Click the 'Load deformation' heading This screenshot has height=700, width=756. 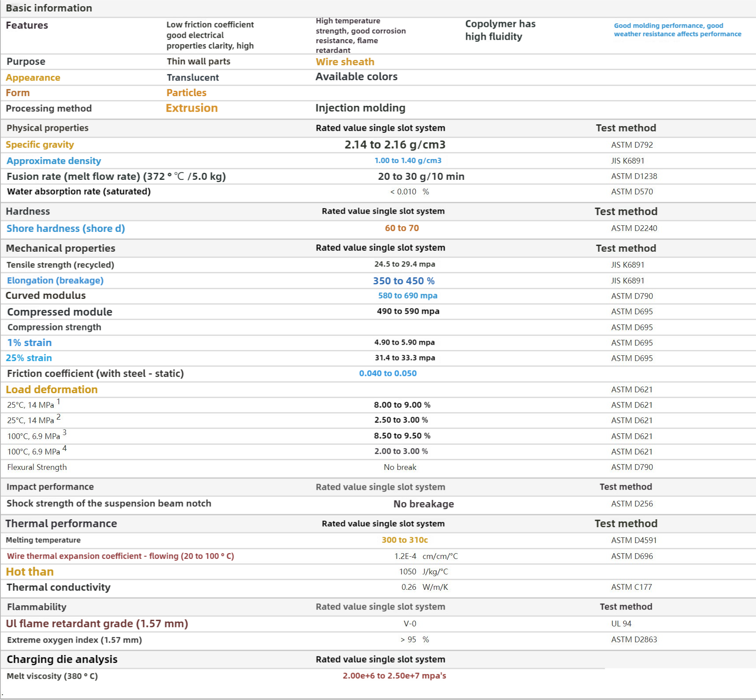(x=52, y=390)
